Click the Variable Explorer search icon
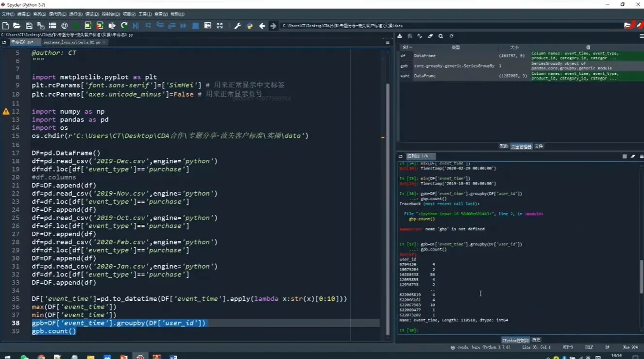Image resolution: width=644 pixels, height=359 pixels. [441, 36]
